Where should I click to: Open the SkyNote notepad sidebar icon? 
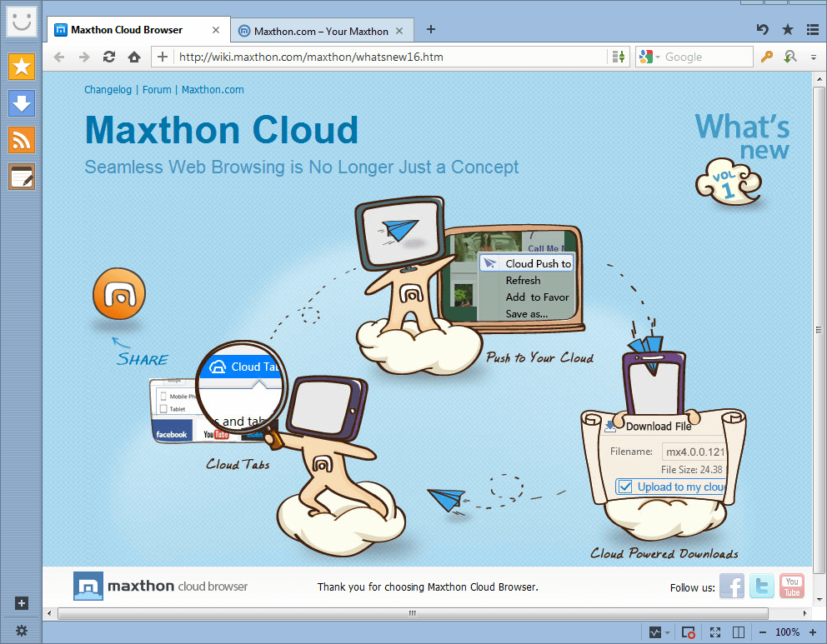[22, 177]
